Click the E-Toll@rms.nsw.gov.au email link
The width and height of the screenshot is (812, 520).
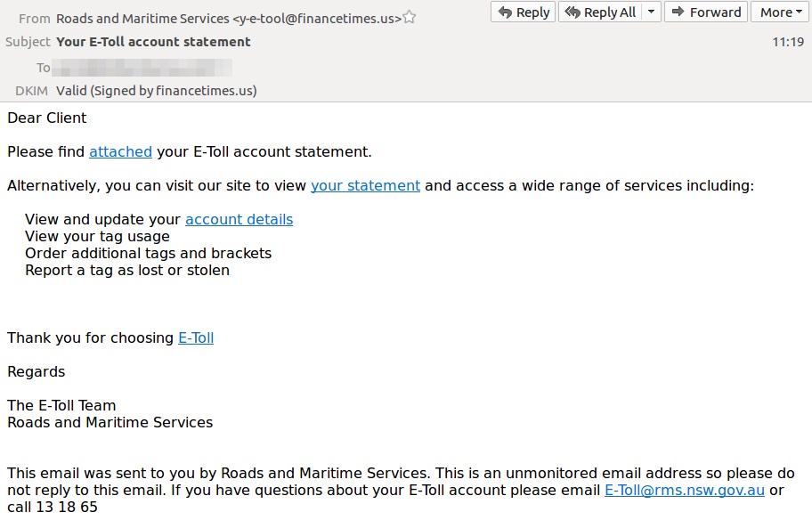click(x=685, y=490)
